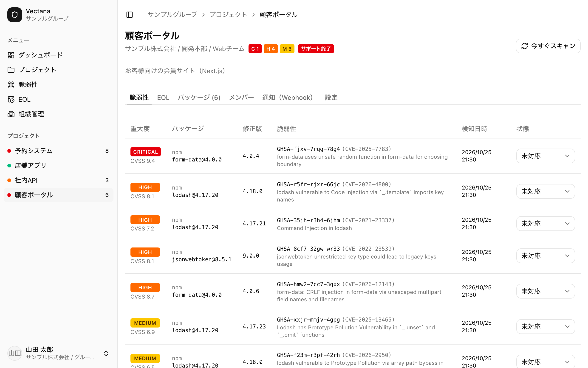Click プロジェクト breadcrumb link
This screenshot has height=368, width=588.
tap(228, 14)
